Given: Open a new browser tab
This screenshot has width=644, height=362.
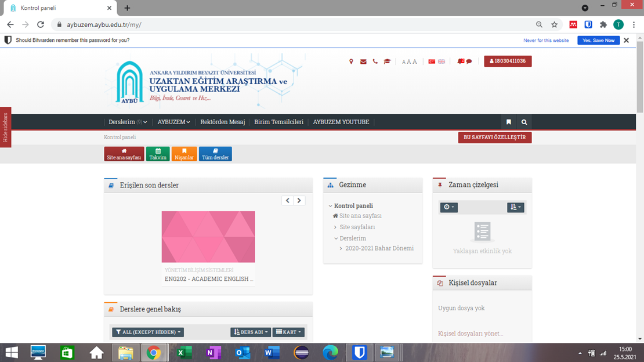Looking at the screenshot, I should point(127,8).
